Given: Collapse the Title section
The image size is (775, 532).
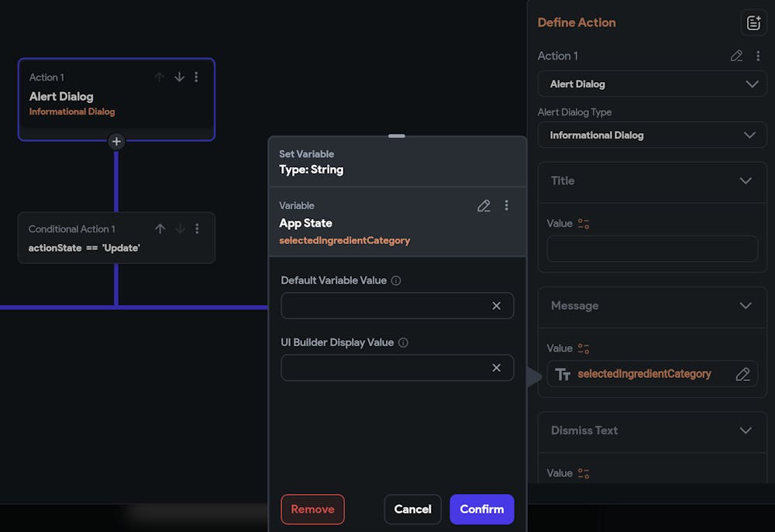Looking at the screenshot, I should tap(746, 180).
